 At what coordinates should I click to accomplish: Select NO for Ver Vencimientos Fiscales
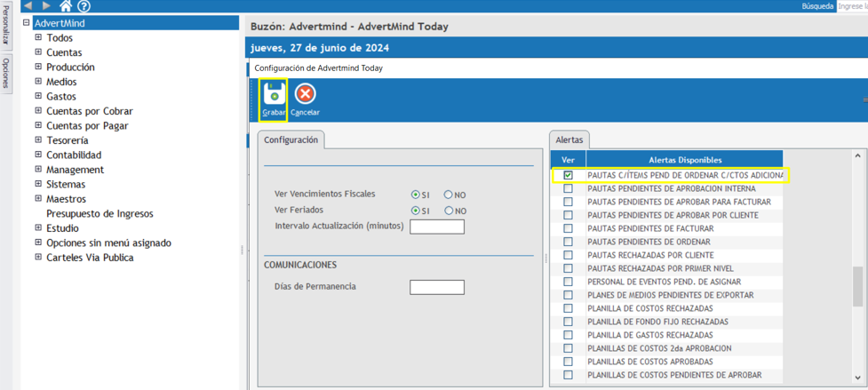tap(449, 195)
